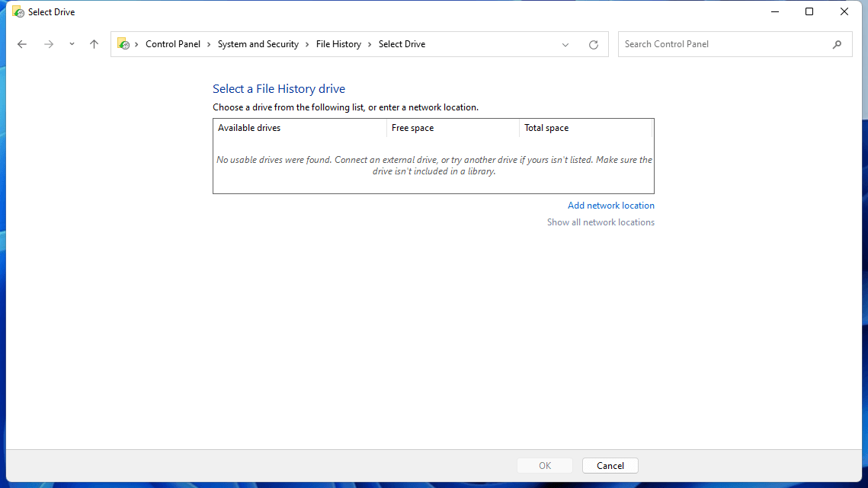Sort by Available drives column header
Image resolution: width=868 pixels, height=488 pixels.
click(299, 128)
